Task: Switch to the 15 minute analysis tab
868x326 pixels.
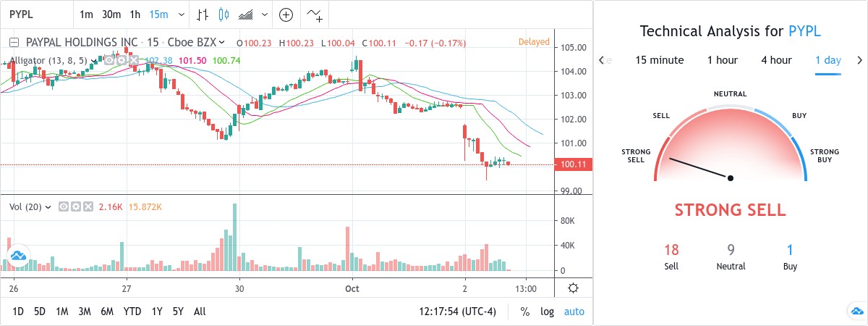Action: pos(660,60)
